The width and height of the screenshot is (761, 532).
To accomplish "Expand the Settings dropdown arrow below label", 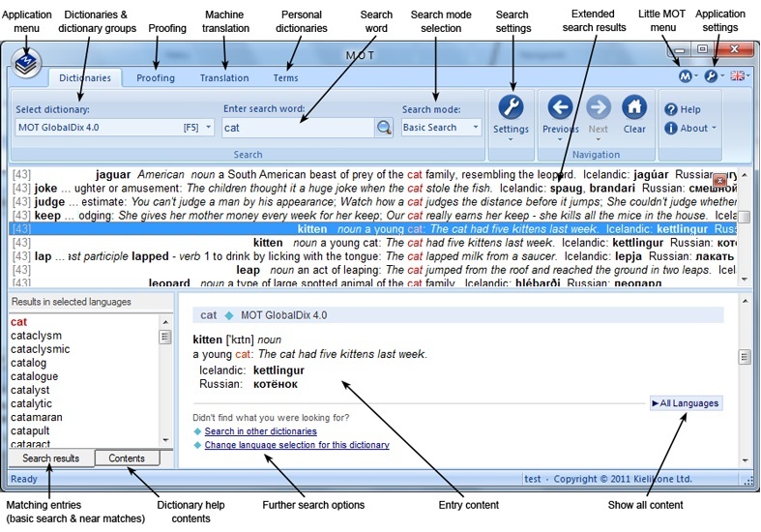I will click(x=511, y=140).
